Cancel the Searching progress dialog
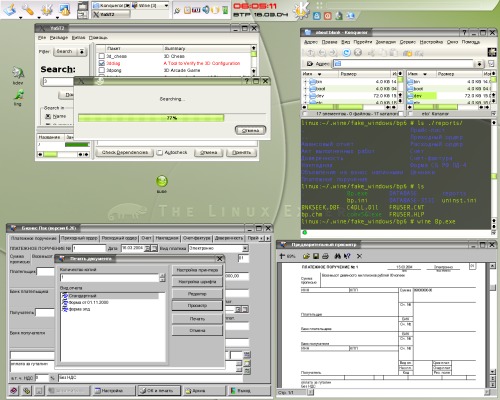This screenshot has height=400, width=500. point(250,130)
